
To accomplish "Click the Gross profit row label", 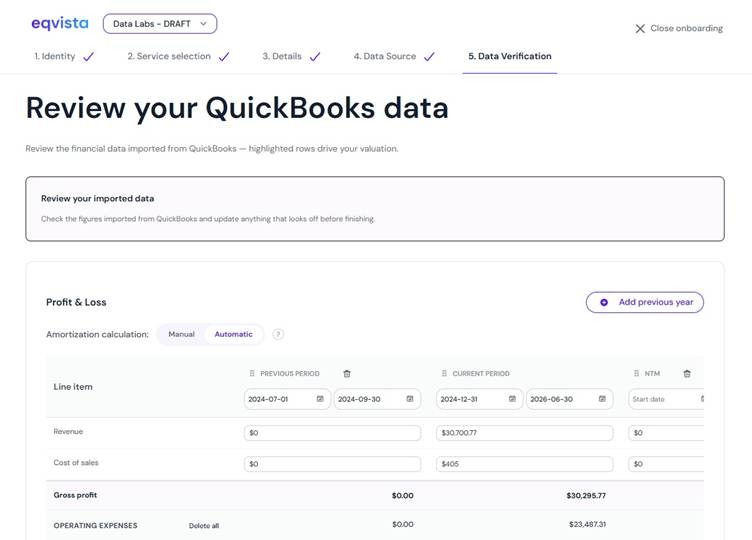I will coord(75,495).
